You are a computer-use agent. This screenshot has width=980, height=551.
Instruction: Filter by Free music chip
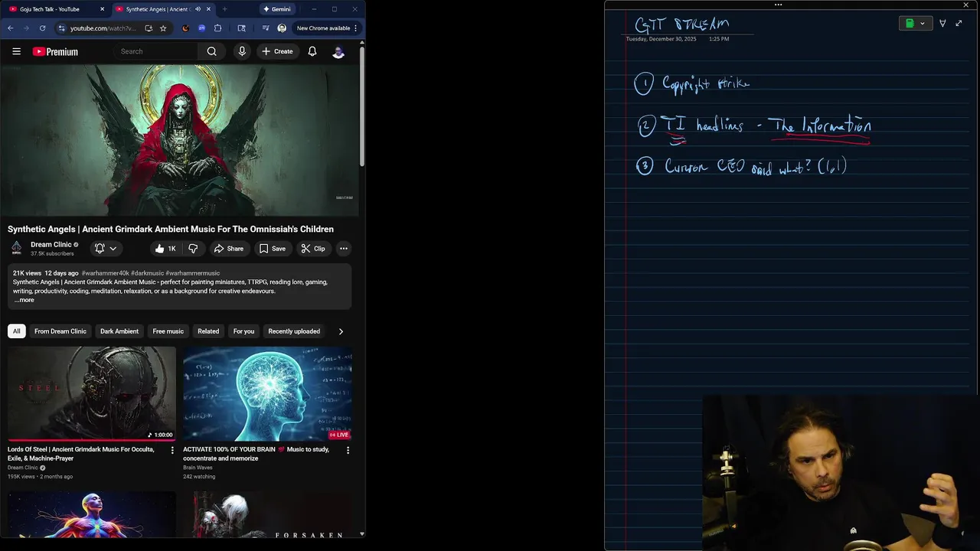pyautogui.click(x=168, y=331)
